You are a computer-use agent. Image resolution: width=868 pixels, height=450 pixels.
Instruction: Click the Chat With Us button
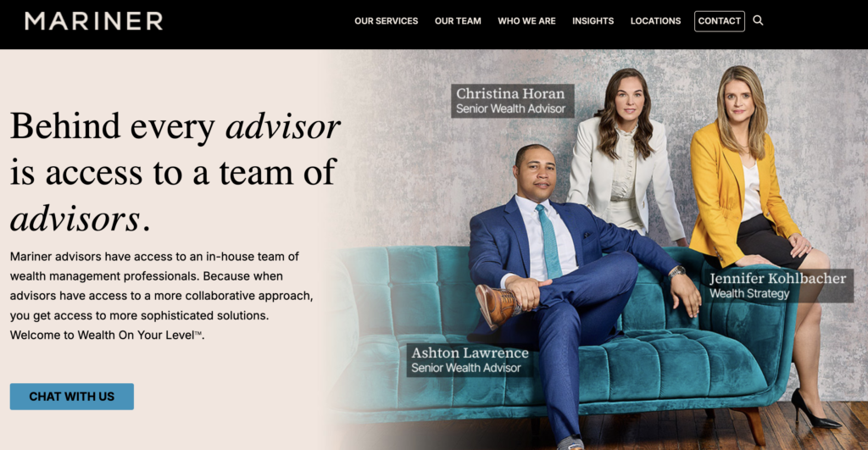[72, 397]
